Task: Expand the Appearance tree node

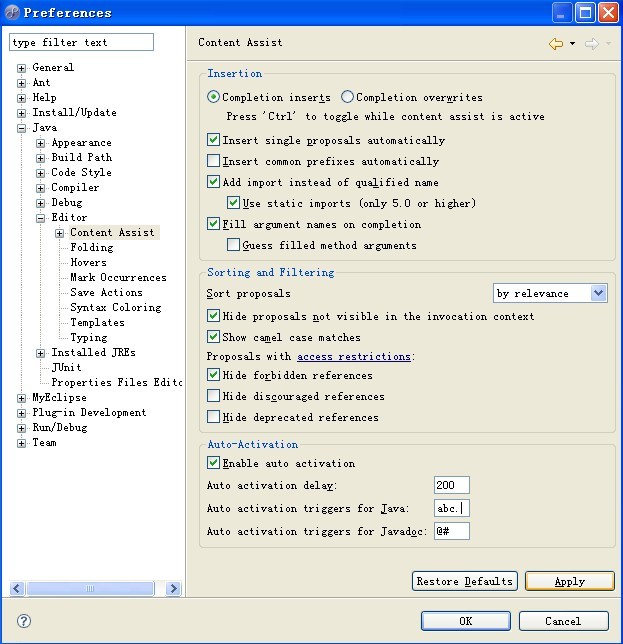Action: [x=40, y=143]
